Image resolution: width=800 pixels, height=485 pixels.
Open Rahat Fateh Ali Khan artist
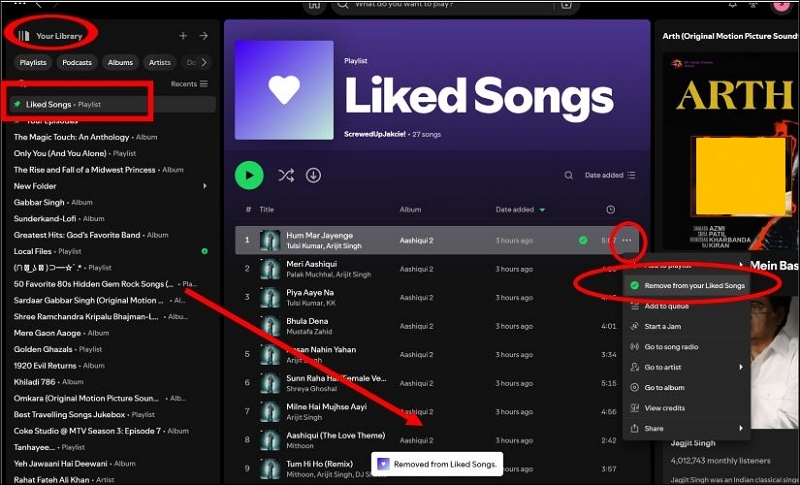pos(64,479)
